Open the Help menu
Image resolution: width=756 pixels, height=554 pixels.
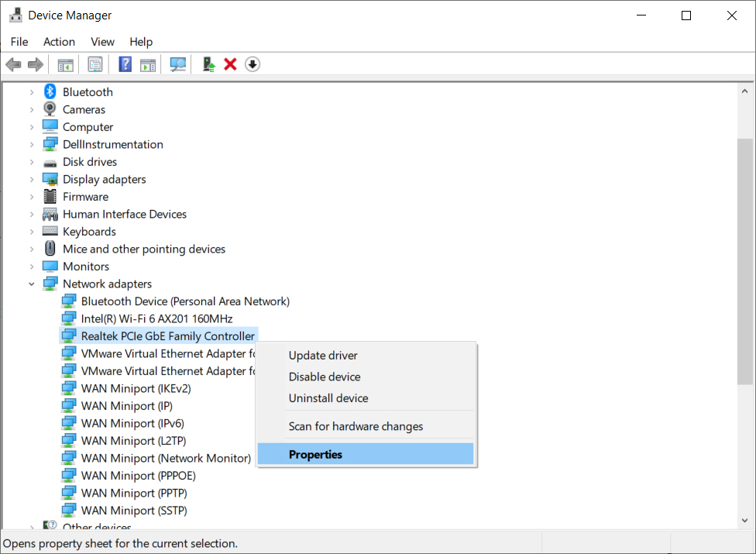coord(141,42)
